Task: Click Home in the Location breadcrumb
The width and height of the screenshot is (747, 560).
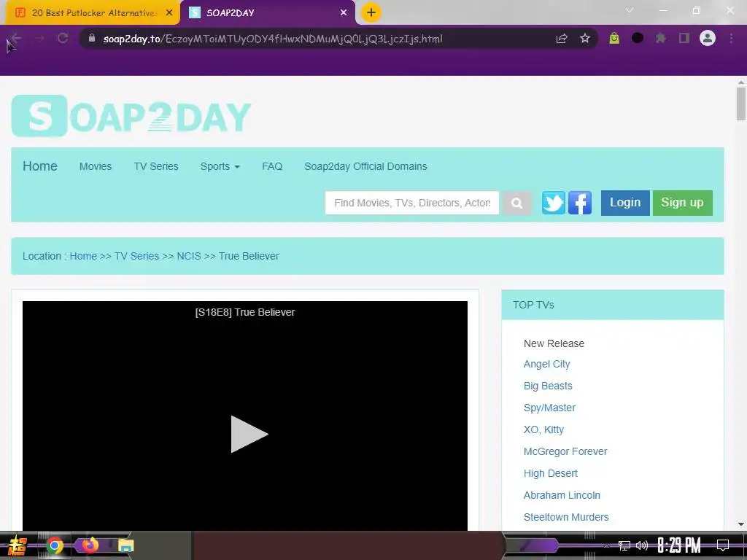Action: [x=83, y=256]
